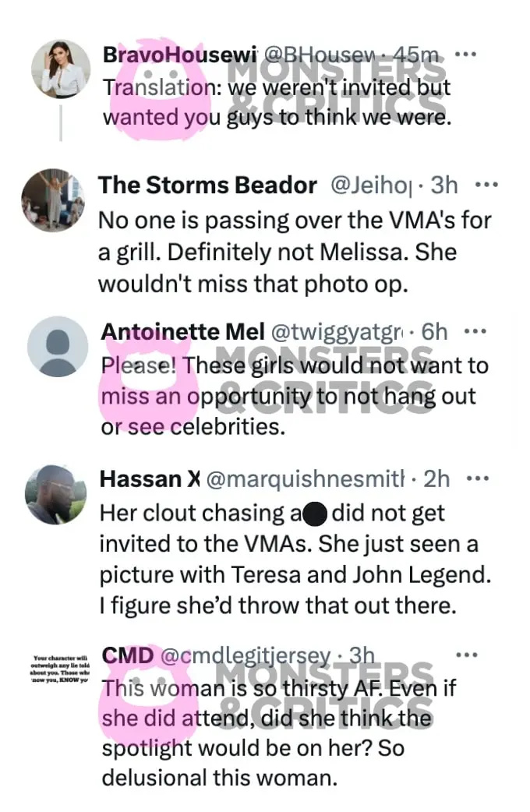The image size is (530, 812).
Task: Open more options on CMD tweet
Action: tap(466, 655)
